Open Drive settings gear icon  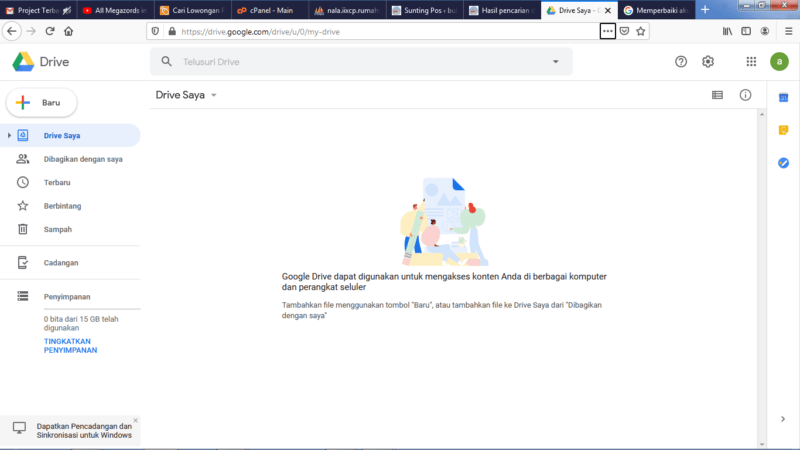pos(708,62)
